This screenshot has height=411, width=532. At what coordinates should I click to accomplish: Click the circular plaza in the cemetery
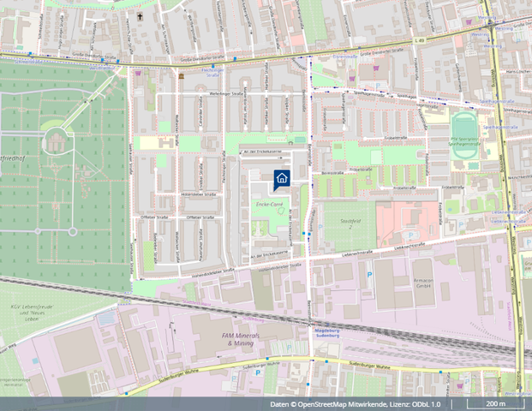tap(57, 137)
